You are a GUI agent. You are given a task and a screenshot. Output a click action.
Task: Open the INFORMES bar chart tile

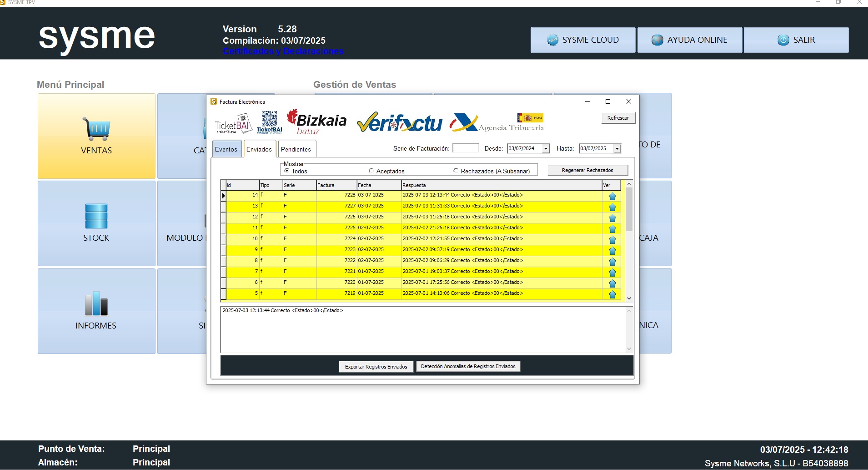(96, 311)
